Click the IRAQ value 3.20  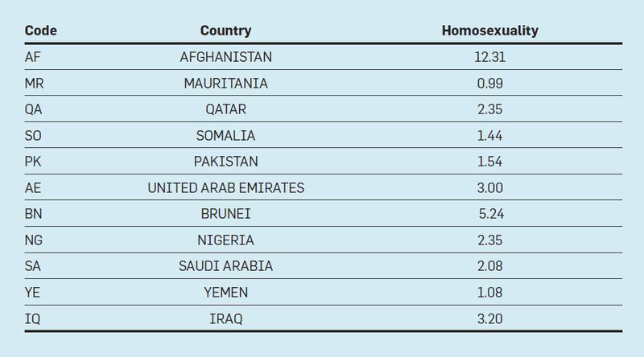pos(490,318)
